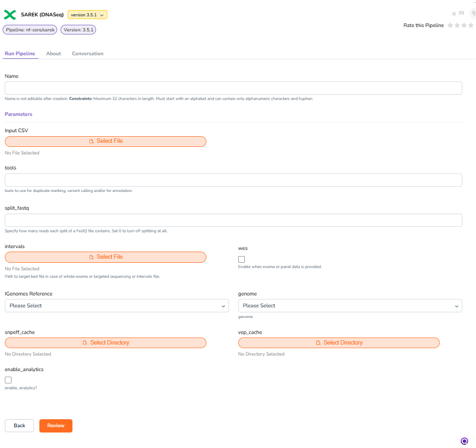
Task: Click the orange Review button
Action: [56, 426]
